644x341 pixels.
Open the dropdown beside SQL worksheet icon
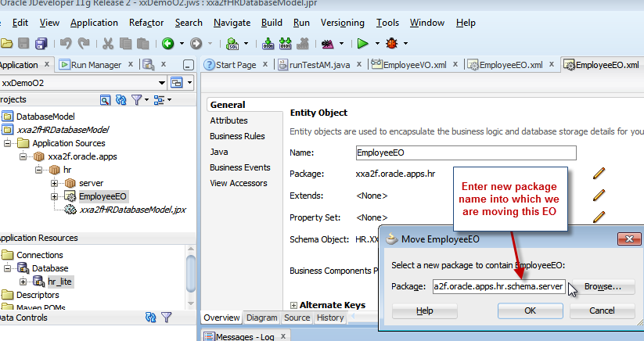point(246,43)
